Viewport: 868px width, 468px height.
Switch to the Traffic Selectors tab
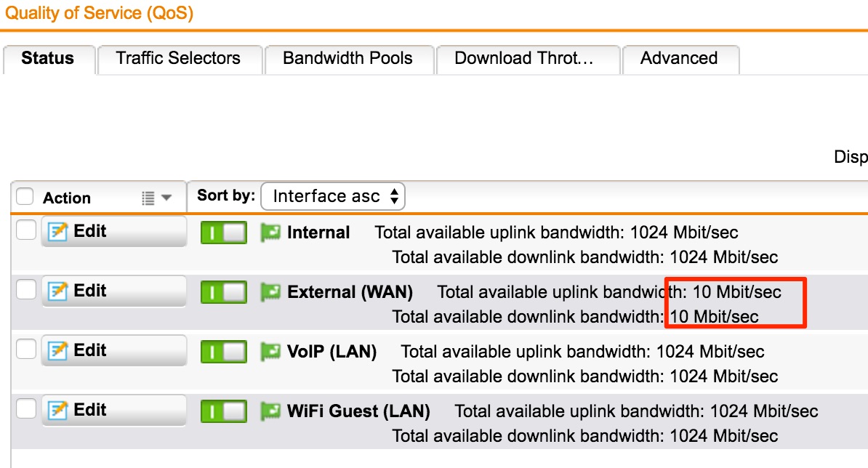click(180, 59)
